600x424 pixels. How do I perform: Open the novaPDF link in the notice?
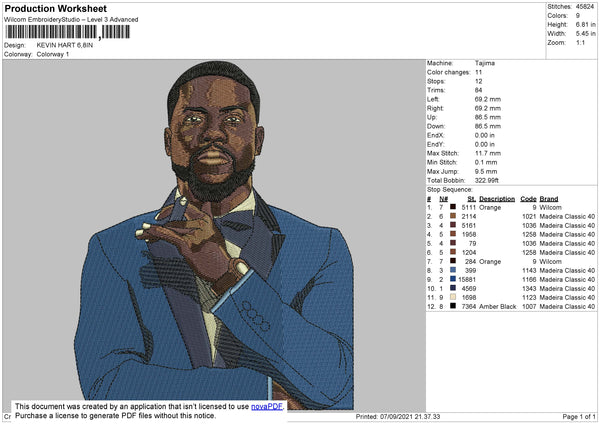(x=267, y=407)
